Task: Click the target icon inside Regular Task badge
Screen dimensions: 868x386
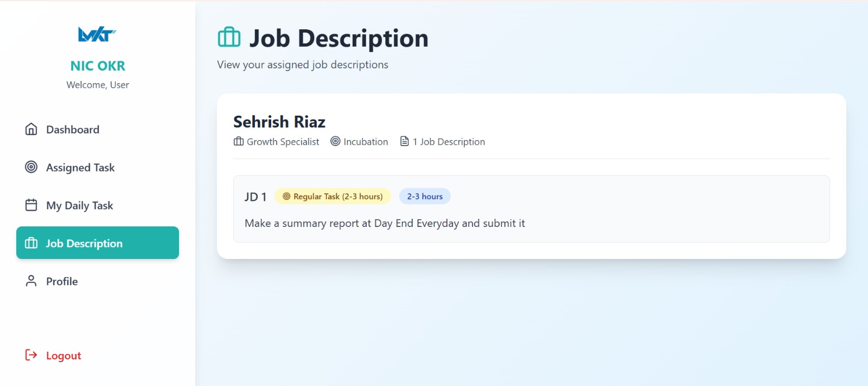Action: 286,196
